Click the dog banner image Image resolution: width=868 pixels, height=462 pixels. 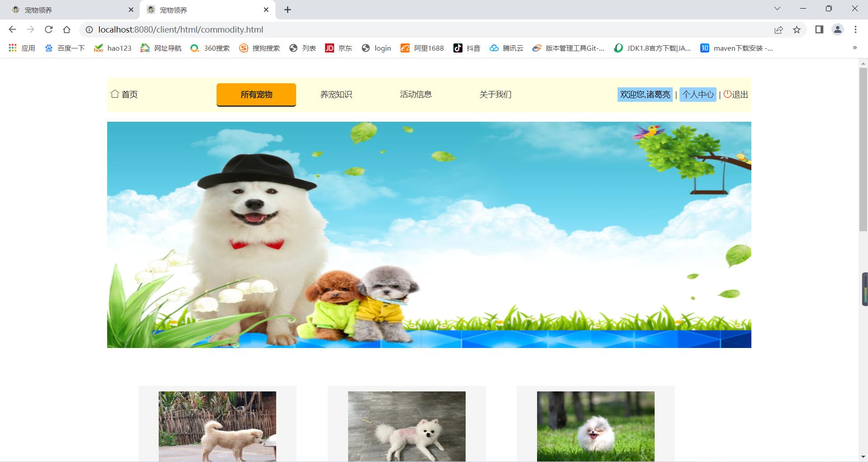point(429,235)
